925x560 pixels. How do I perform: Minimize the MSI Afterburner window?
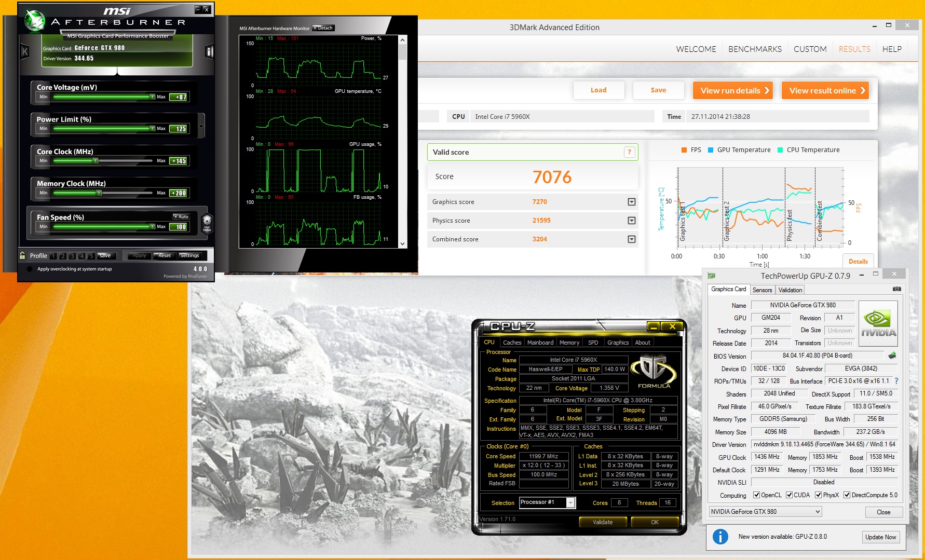click(x=198, y=9)
